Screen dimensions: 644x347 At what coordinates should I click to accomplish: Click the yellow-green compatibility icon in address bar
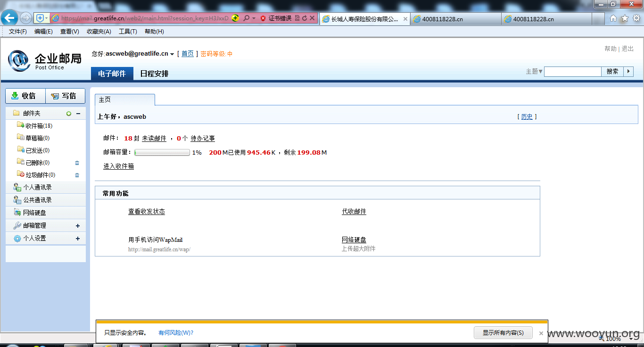point(235,18)
